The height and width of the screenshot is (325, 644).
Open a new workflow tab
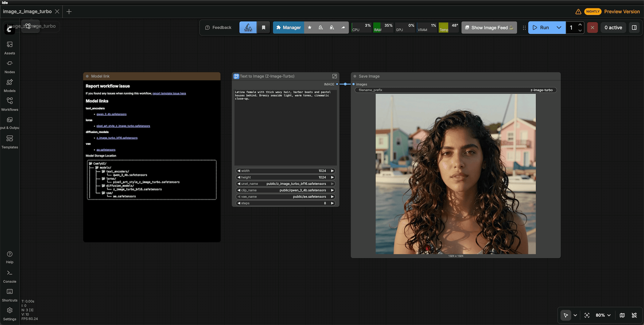pyautogui.click(x=69, y=11)
